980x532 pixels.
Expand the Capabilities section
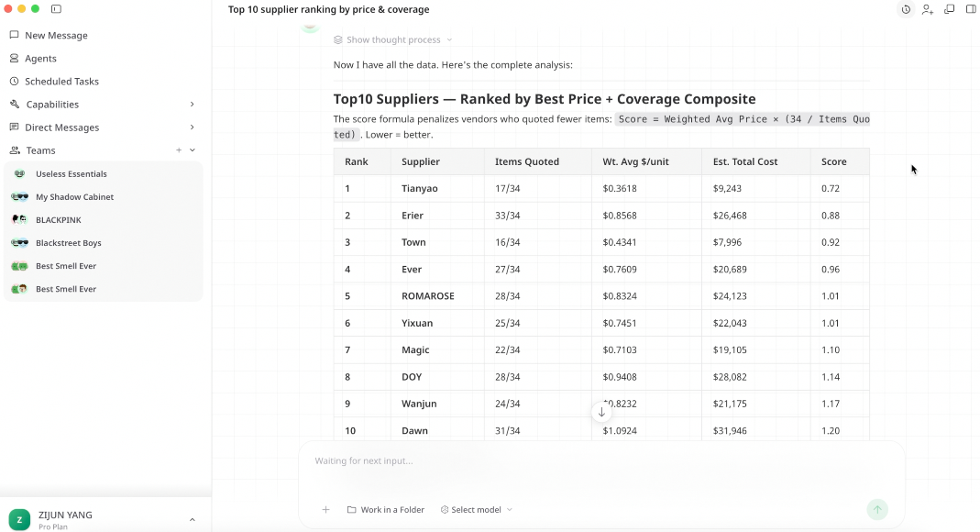coord(192,105)
